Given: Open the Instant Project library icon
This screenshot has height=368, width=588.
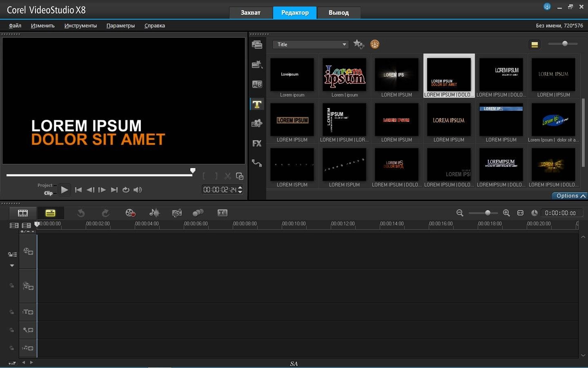Looking at the screenshot, I should click(x=257, y=65).
